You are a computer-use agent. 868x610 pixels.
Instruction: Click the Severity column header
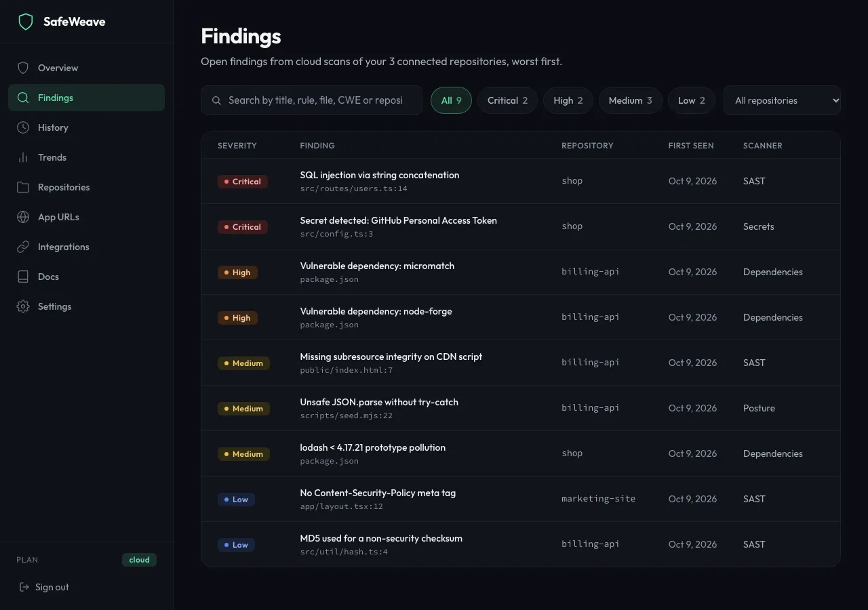237,146
